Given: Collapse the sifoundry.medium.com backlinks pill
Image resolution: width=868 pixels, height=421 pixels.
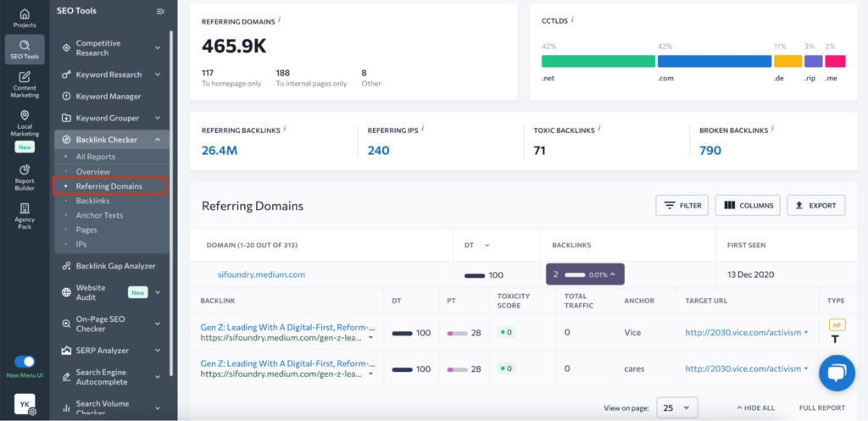Looking at the screenshot, I should [x=585, y=274].
